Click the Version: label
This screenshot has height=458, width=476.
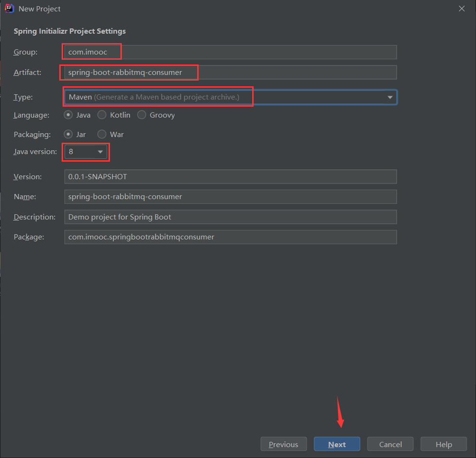click(27, 177)
